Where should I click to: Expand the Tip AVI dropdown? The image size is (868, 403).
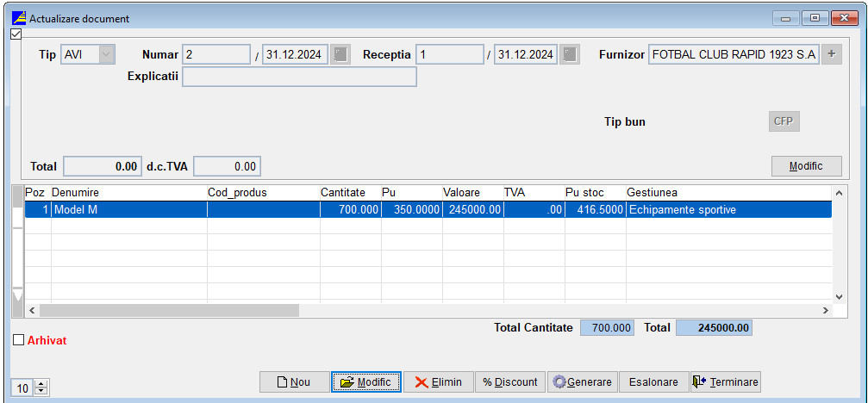106,55
